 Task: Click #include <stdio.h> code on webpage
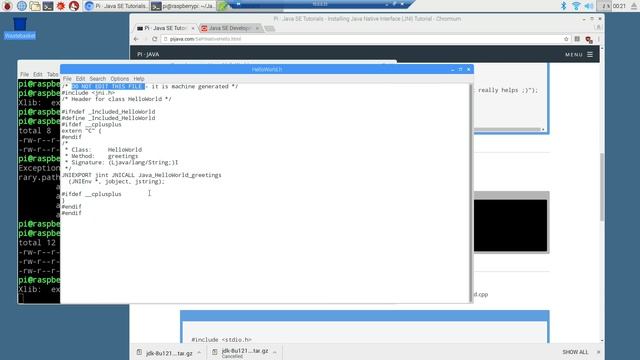(222, 340)
